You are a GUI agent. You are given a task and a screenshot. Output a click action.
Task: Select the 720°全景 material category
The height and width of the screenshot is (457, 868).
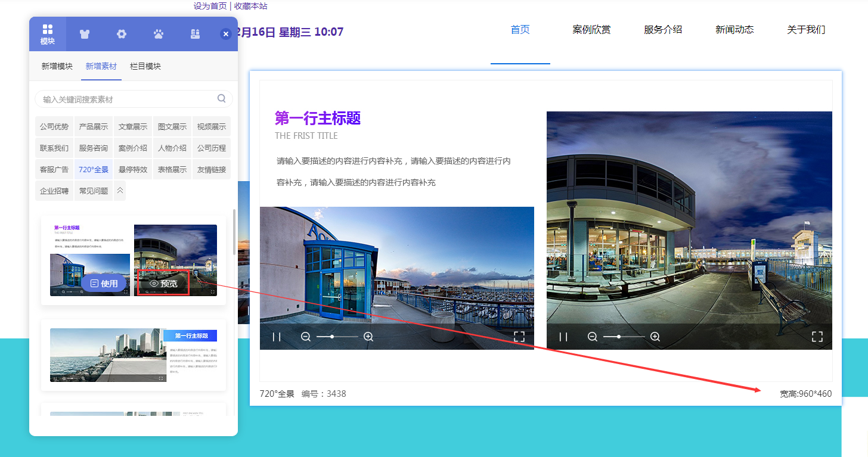[x=94, y=169]
